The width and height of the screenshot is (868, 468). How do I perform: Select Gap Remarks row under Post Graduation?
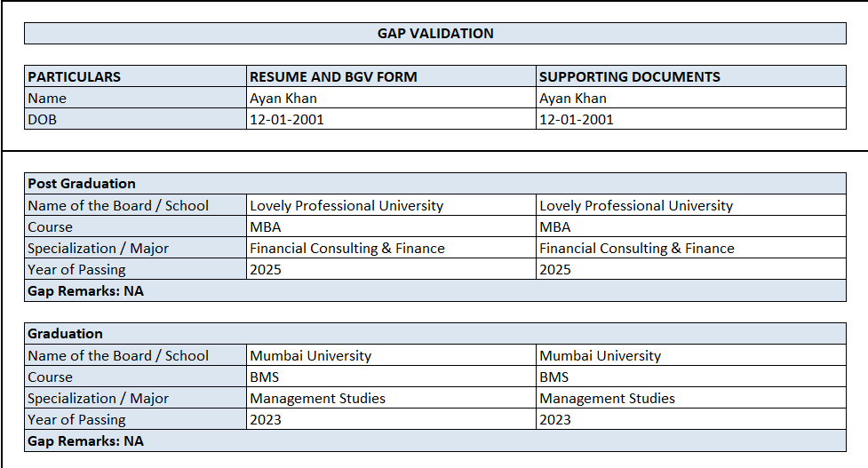85,291
